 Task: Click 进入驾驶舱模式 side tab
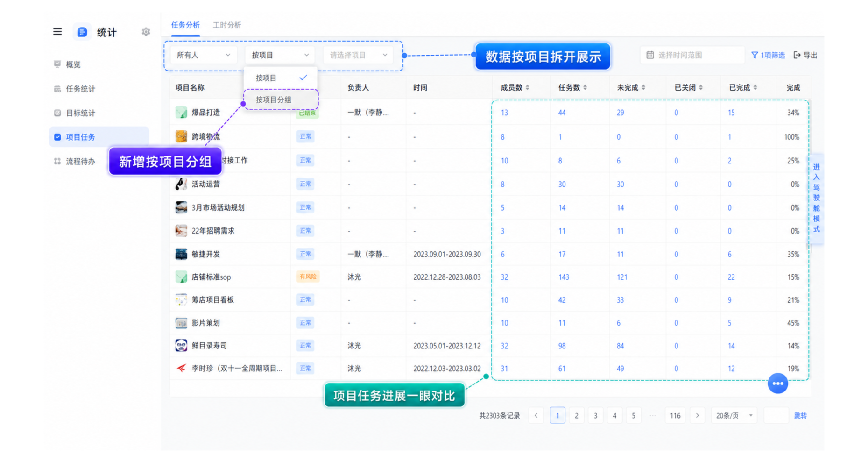[817, 198]
